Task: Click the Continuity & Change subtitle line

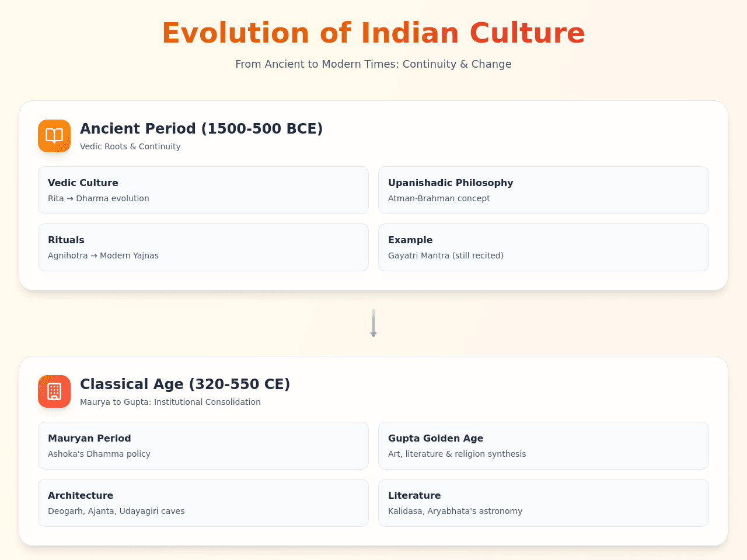Action: coord(373,64)
